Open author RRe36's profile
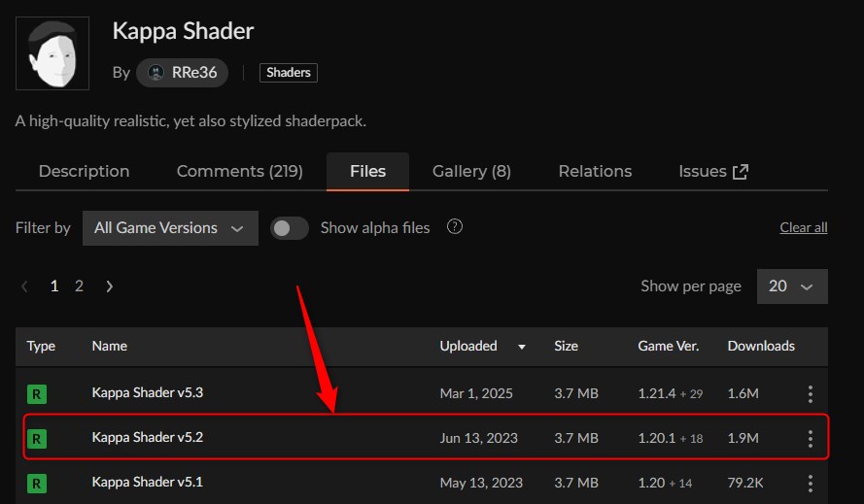 click(183, 72)
